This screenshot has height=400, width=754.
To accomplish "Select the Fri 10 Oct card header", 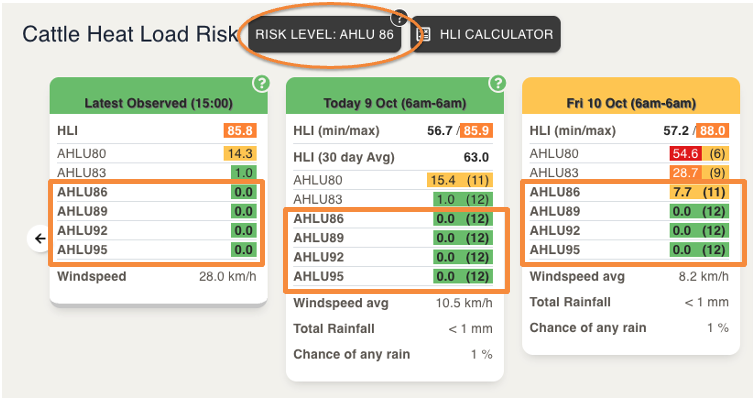I will point(630,103).
